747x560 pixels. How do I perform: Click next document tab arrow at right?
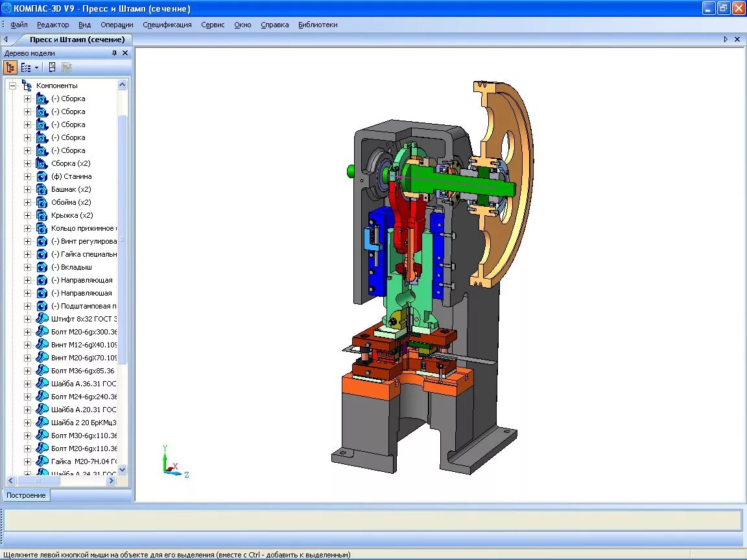coord(726,40)
